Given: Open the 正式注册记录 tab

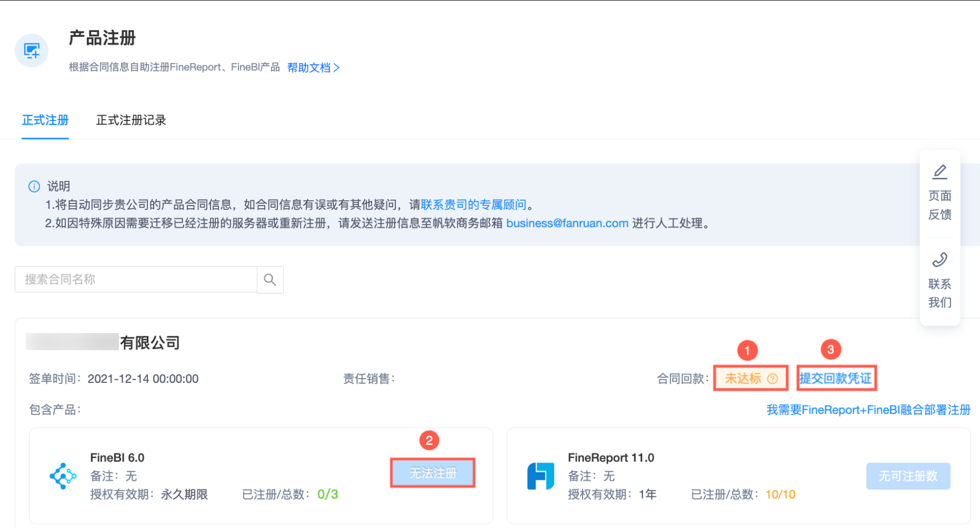Looking at the screenshot, I should 131,120.
